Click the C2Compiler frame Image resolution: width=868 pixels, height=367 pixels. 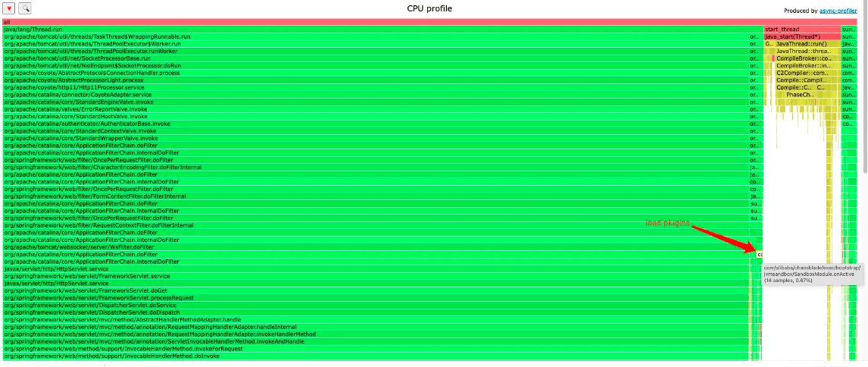point(801,73)
